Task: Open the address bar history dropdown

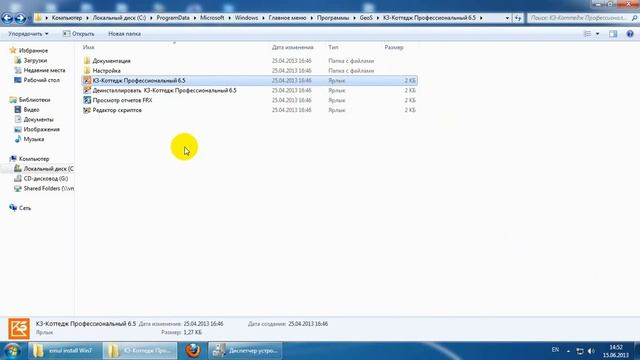Action: (507, 18)
